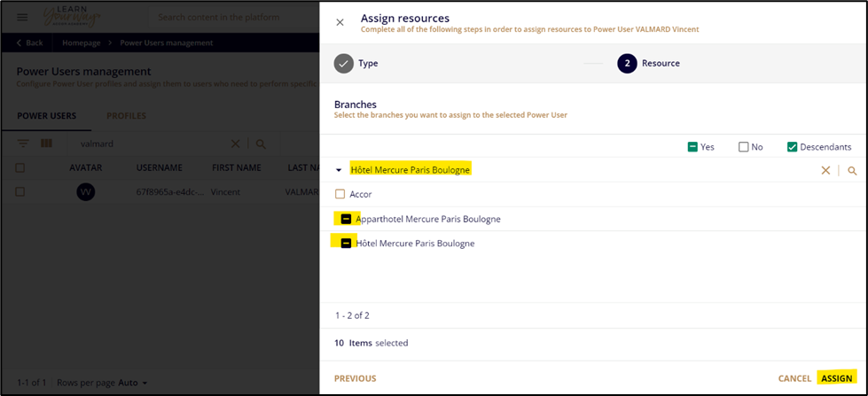Click the First Name column header
The height and width of the screenshot is (396, 868).
pos(235,167)
